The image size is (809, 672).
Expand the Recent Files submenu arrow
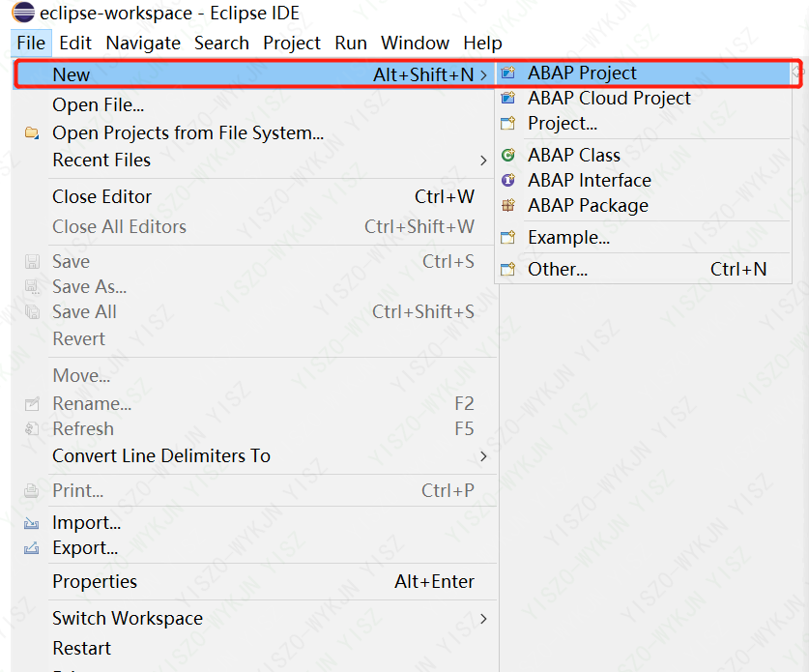point(482,161)
